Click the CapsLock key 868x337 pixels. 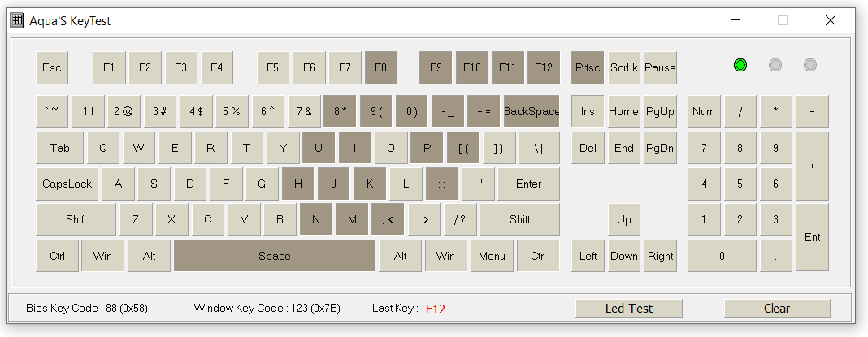pos(67,184)
